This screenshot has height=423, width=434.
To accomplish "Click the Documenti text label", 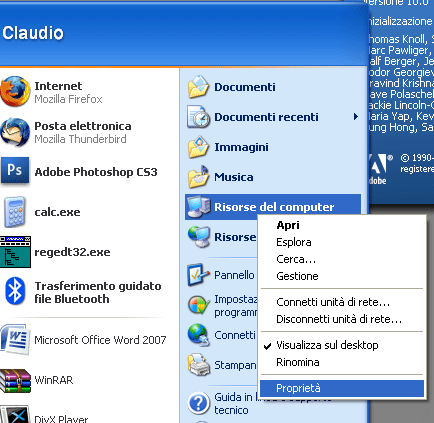I will (x=245, y=87).
